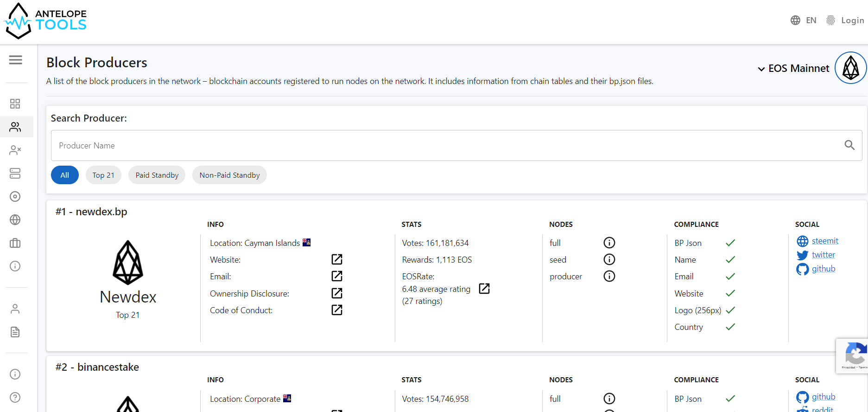Select the Paid Standby filter chip
Viewport: 868px width, 412px height.
pyautogui.click(x=157, y=175)
